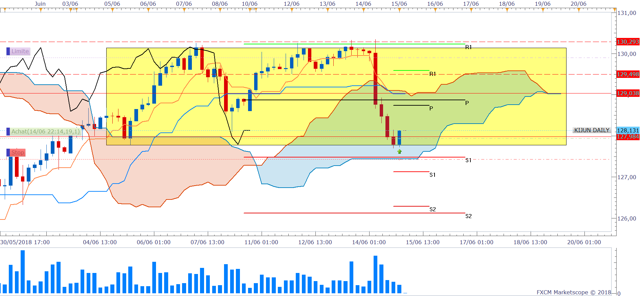This screenshot has width=644, height=296.
Task: Click the 130,00 price axis value
Action: tap(627, 54)
